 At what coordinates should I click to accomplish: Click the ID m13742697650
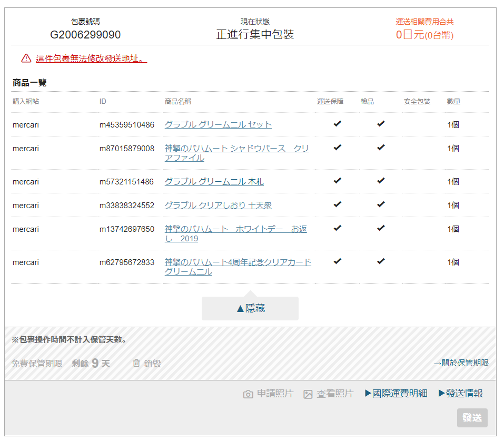126,229
